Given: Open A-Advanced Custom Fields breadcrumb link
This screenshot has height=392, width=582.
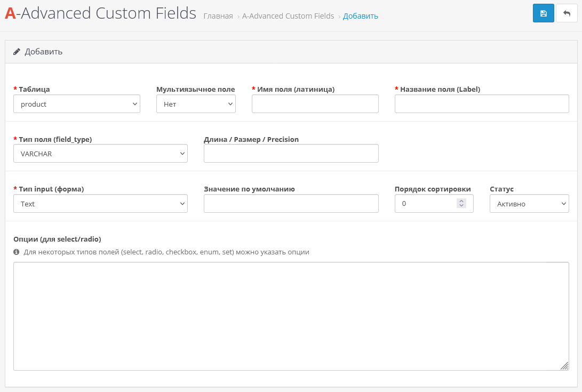Looking at the screenshot, I should pos(288,16).
